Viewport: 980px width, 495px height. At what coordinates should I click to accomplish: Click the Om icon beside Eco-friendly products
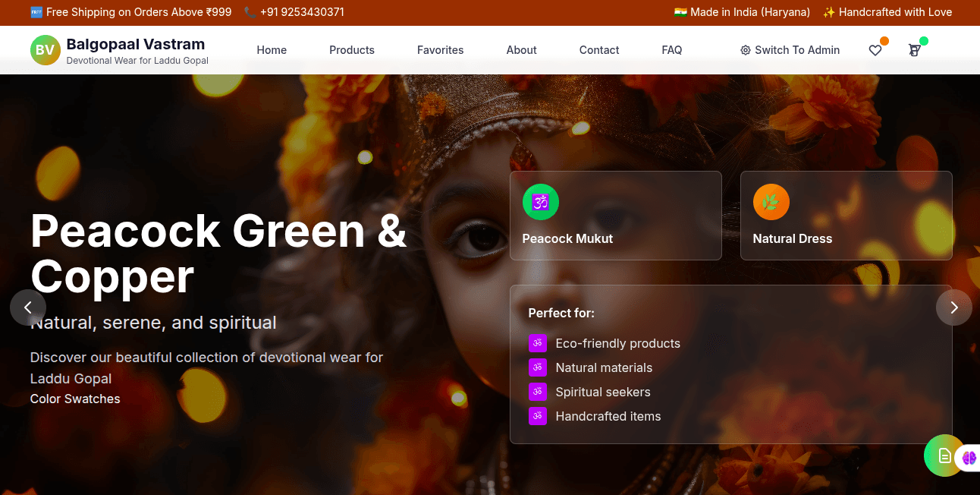coord(538,343)
